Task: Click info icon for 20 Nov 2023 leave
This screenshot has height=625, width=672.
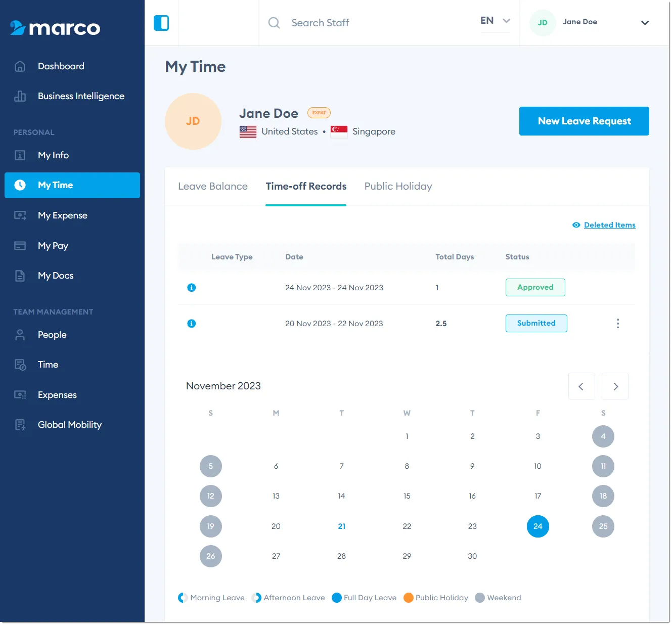Action: pos(192,324)
